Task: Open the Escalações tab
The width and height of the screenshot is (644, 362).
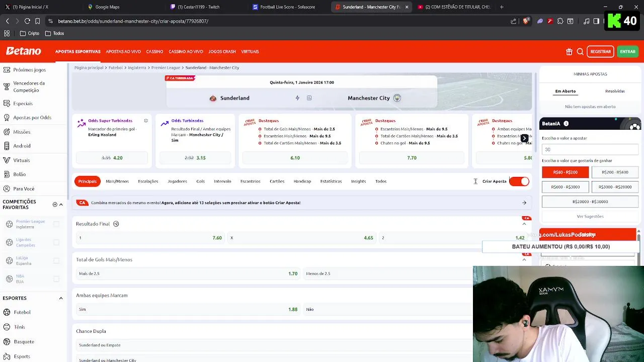Action: point(148,182)
